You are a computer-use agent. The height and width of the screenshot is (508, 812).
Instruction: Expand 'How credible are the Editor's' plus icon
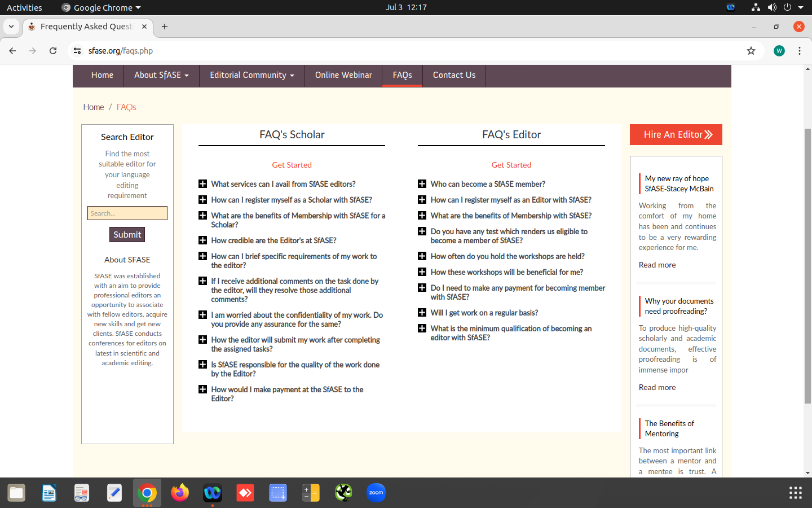tap(203, 240)
